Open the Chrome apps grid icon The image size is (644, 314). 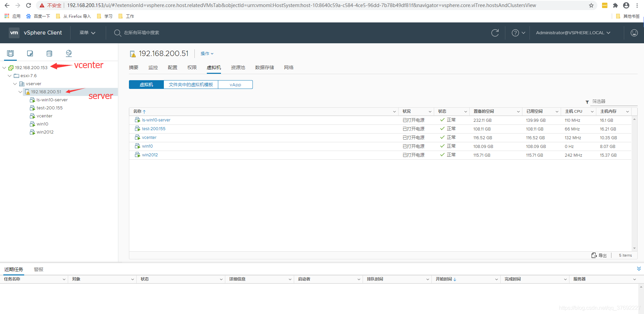[x=7, y=16]
